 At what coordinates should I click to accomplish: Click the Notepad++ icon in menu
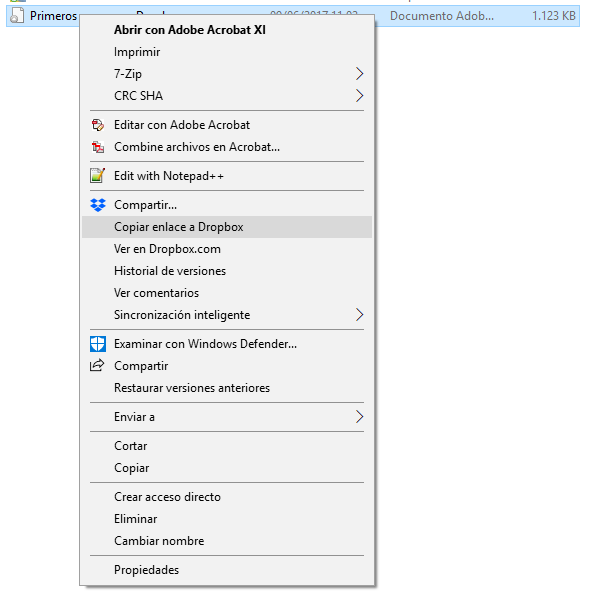pos(98,176)
